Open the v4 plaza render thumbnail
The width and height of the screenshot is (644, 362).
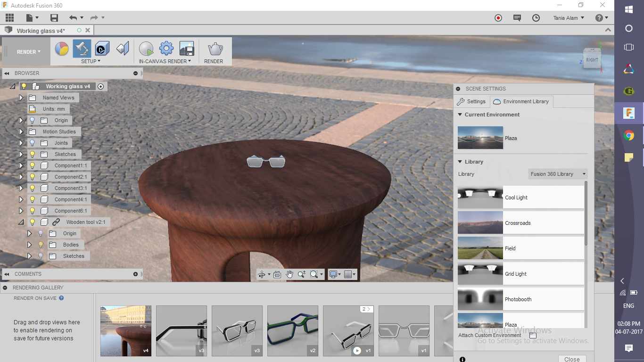126,330
